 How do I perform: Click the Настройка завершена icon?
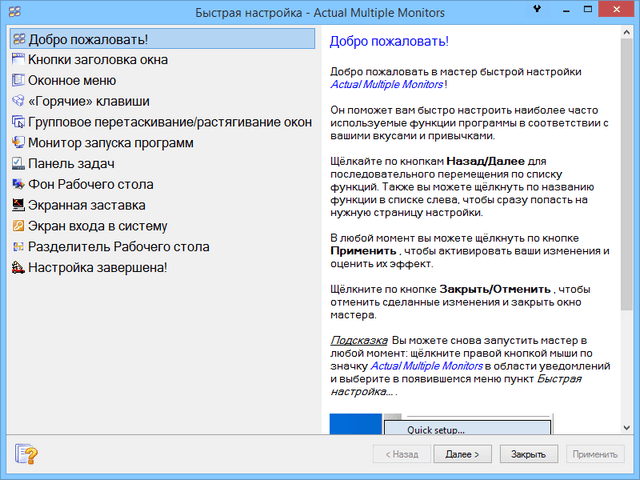(18, 268)
